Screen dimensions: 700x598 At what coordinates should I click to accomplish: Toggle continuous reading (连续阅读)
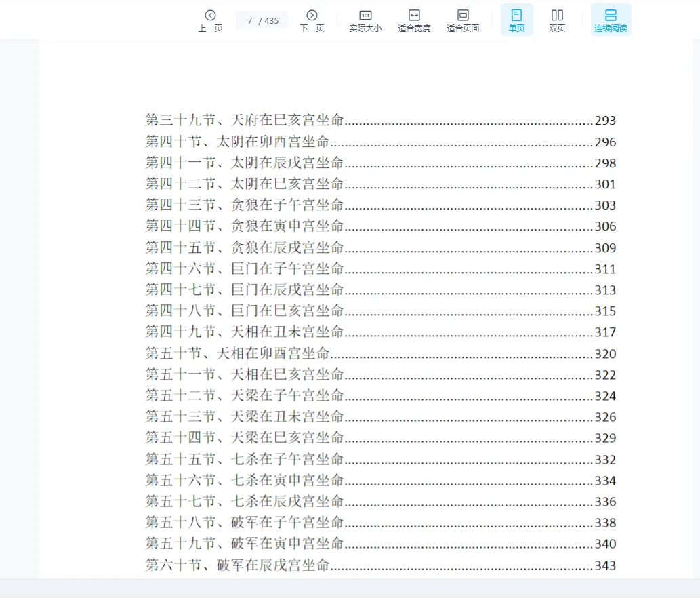(611, 20)
